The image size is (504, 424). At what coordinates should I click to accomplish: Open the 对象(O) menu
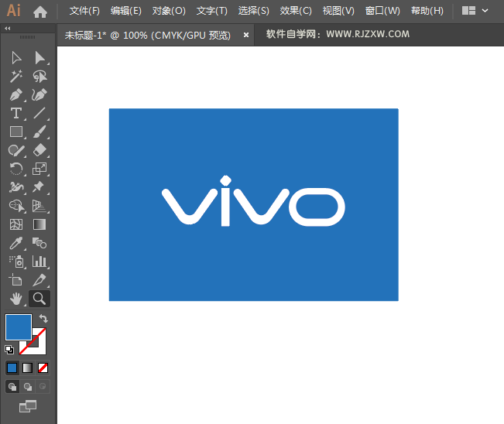click(x=169, y=11)
